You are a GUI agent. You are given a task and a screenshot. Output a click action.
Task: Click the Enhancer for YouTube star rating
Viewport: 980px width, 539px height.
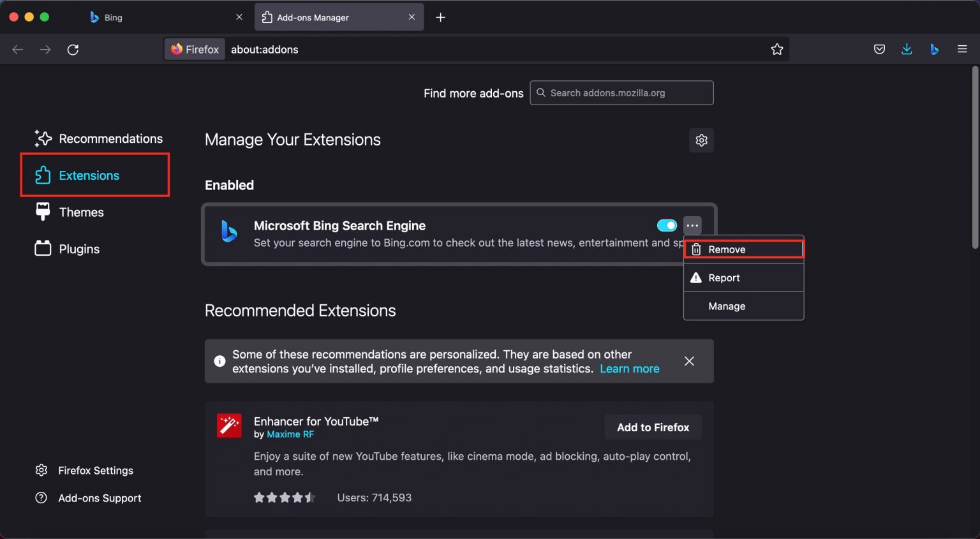[x=285, y=497]
